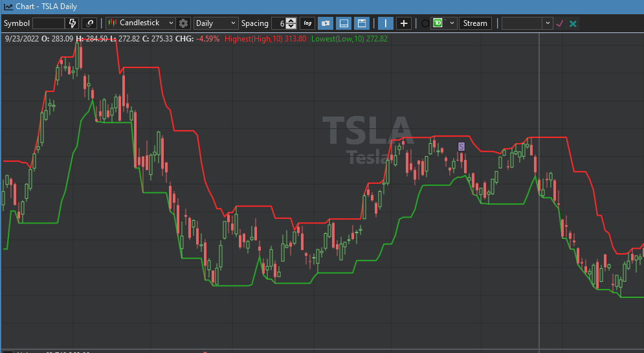Image resolution: width=644 pixels, height=353 pixels.
Task: Decrease bar spacing with down arrow
Action: point(291,26)
